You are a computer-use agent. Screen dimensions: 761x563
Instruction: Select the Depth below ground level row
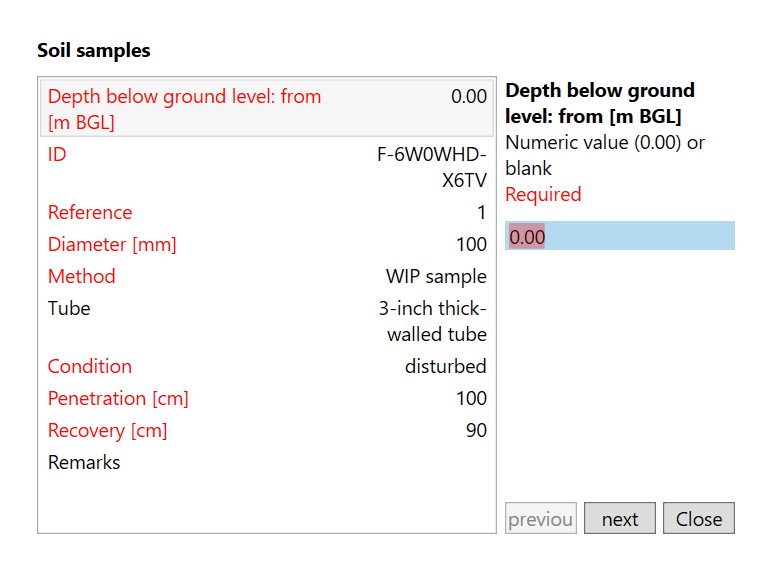(267, 109)
